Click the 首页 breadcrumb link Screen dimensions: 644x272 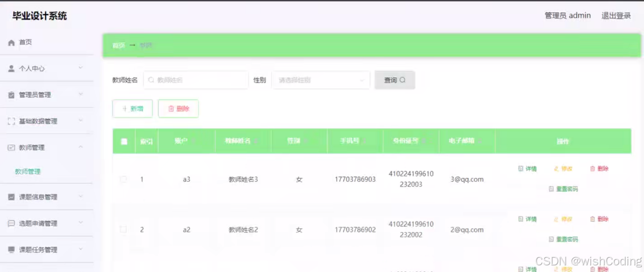point(119,45)
